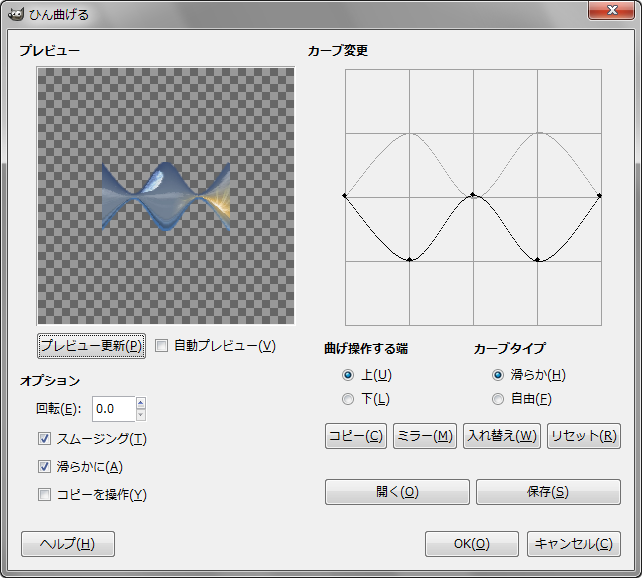Select the 下 border radio button
Viewport: 642px width, 578px height.
348,399
